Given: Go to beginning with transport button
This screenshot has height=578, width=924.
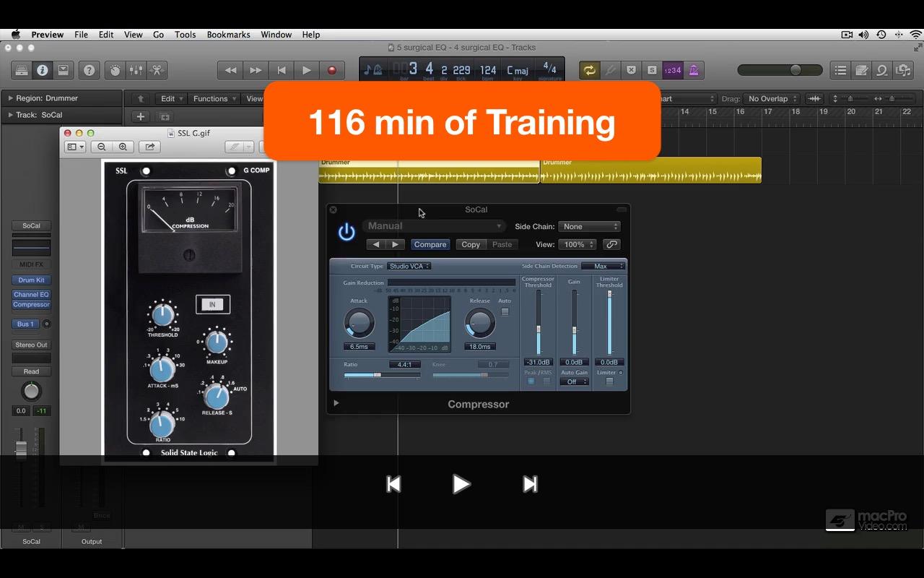Looking at the screenshot, I should (x=281, y=70).
